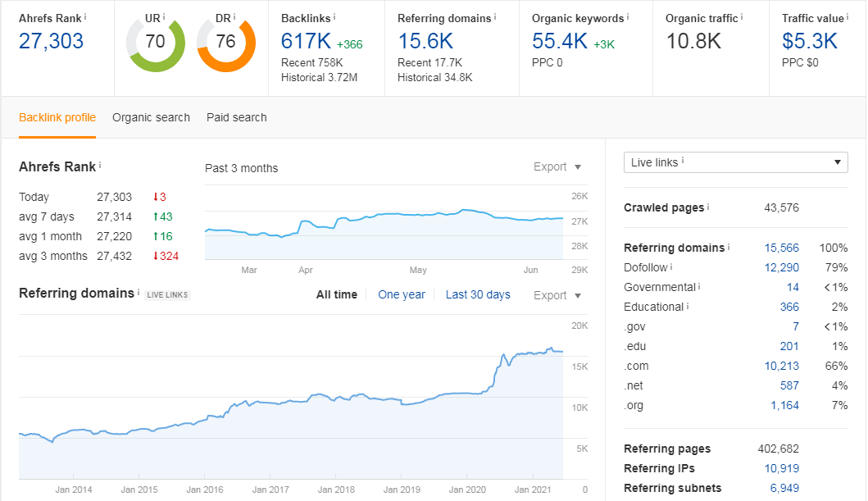Screen dimensions: 868x501
Task: Click the +366 backlinks change value
Action: pyautogui.click(x=350, y=44)
